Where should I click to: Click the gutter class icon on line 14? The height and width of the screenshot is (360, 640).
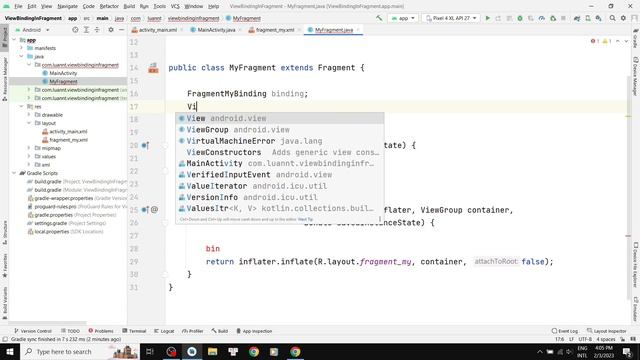coord(153,68)
